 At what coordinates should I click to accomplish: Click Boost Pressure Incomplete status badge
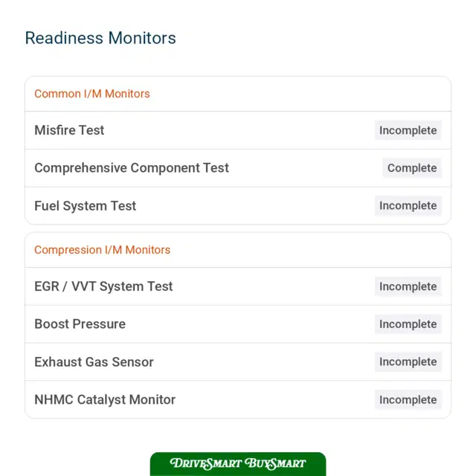coord(408,324)
